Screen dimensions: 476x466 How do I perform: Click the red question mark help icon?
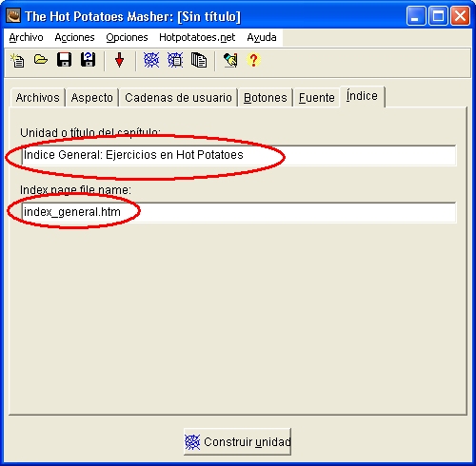click(253, 60)
